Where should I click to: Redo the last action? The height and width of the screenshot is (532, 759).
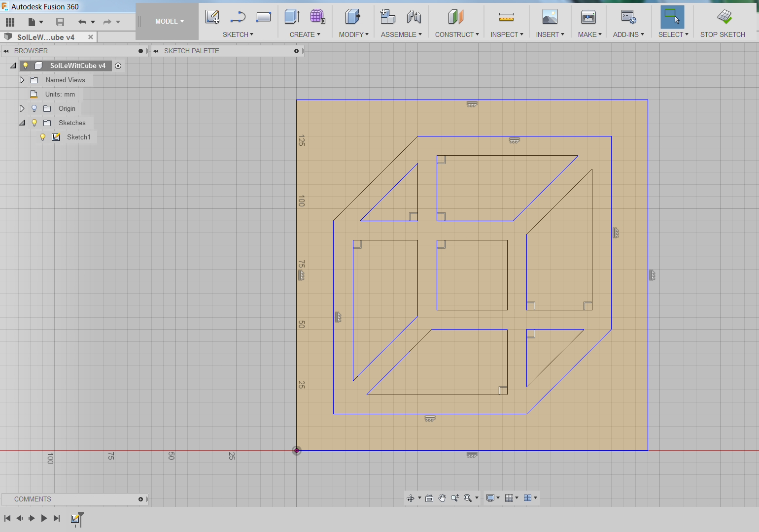pyautogui.click(x=107, y=22)
